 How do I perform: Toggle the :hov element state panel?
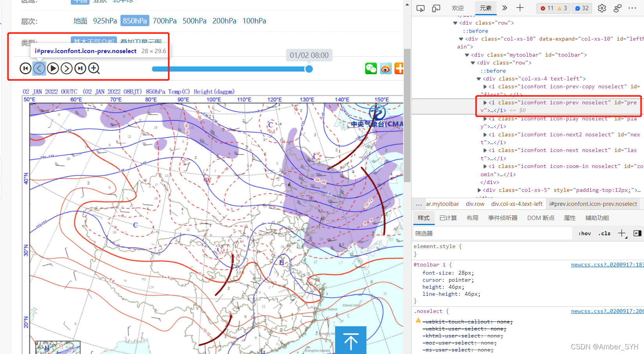(x=585, y=233)
